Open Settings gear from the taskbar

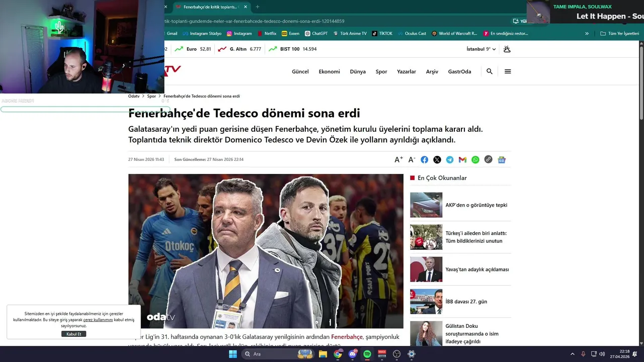tap(411, 354)
